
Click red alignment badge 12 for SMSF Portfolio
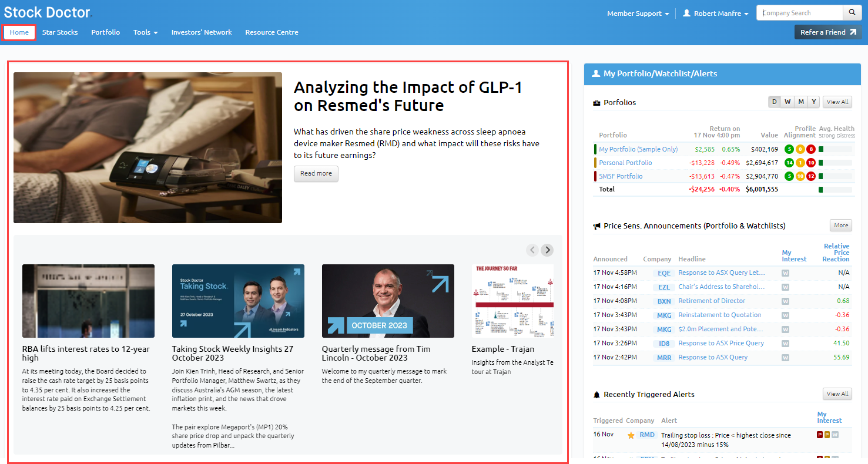click(811, 176)
